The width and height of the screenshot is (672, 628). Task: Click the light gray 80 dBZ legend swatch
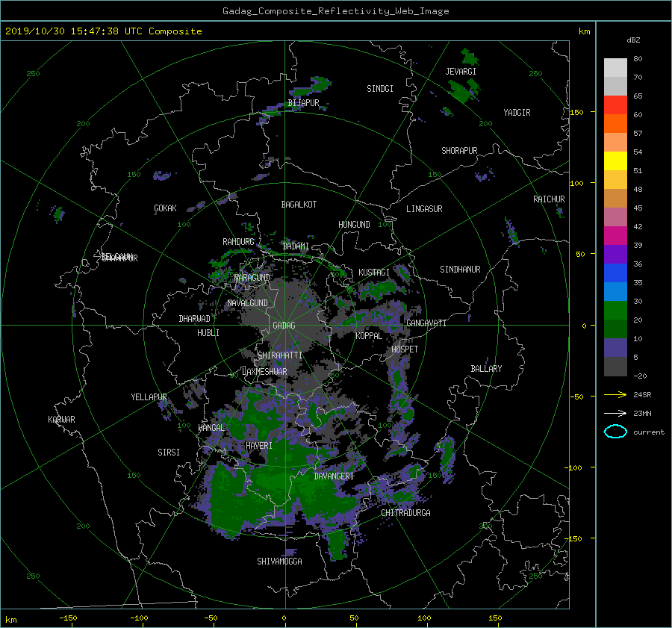pos(615,68)
